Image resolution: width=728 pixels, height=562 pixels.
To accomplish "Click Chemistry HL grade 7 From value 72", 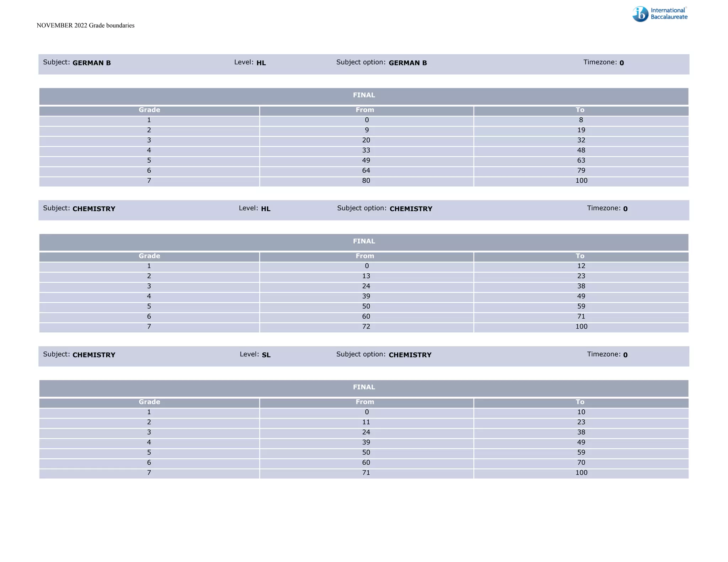I will 366,327.
